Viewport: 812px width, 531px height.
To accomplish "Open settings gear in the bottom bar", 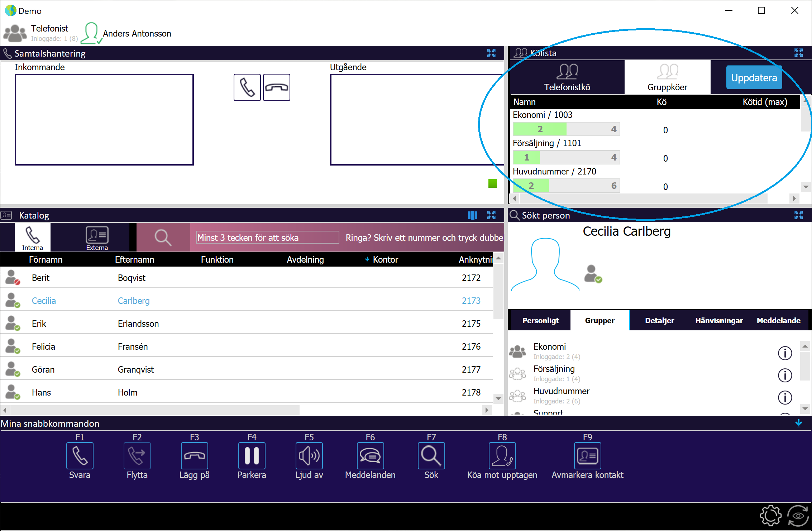I will (x=770, y=516).
